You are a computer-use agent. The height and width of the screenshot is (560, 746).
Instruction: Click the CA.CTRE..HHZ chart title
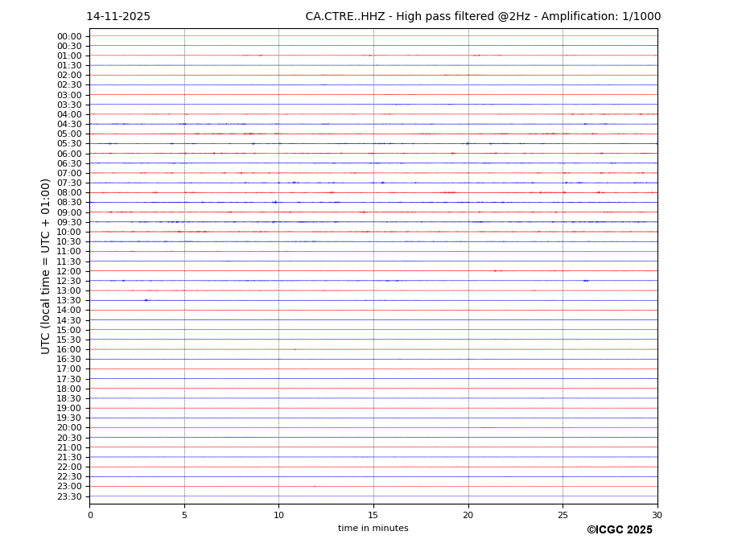(x=483, y=17)
